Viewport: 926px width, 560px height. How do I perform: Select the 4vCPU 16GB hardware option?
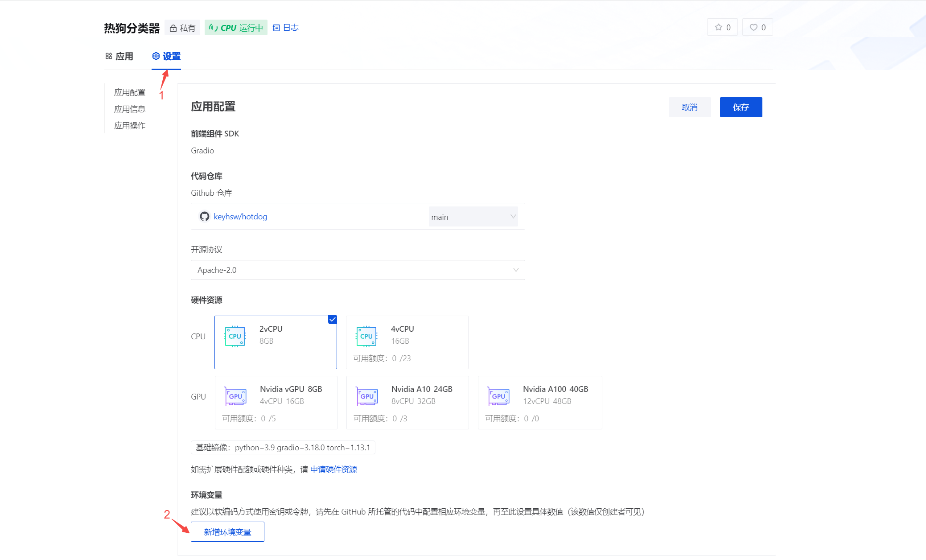(x=407, y=342)
